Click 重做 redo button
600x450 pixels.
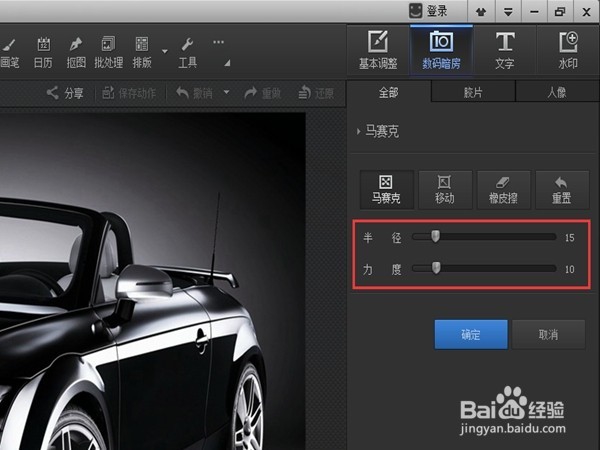[263, 93]
